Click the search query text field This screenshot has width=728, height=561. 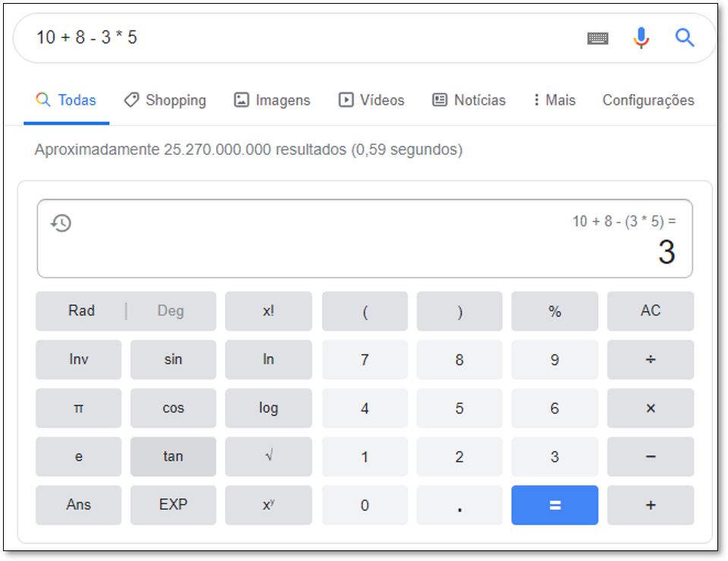(x=304, y=37)
